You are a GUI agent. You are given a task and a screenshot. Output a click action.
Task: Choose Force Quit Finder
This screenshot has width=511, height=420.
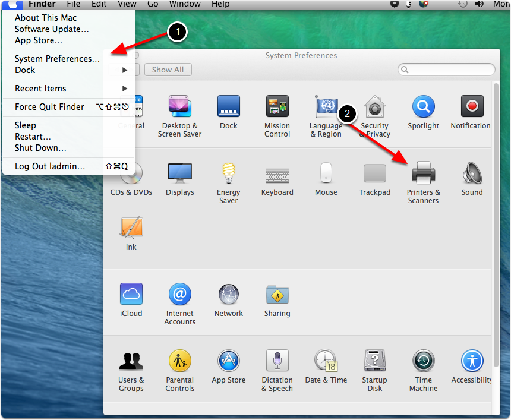(68, 107)
